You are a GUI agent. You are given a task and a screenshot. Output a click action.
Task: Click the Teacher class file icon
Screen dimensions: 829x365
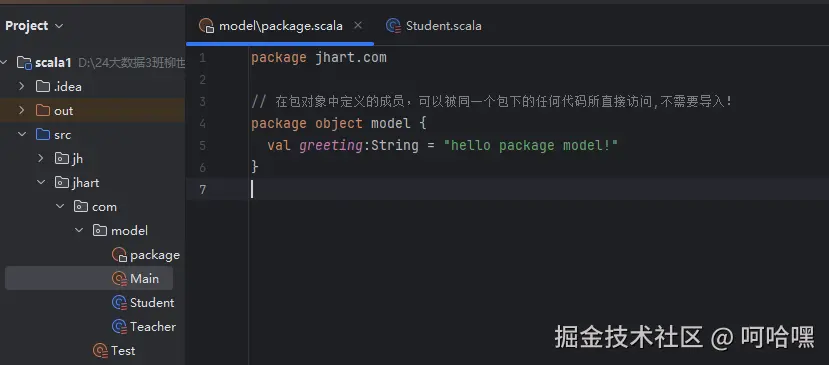119,326
